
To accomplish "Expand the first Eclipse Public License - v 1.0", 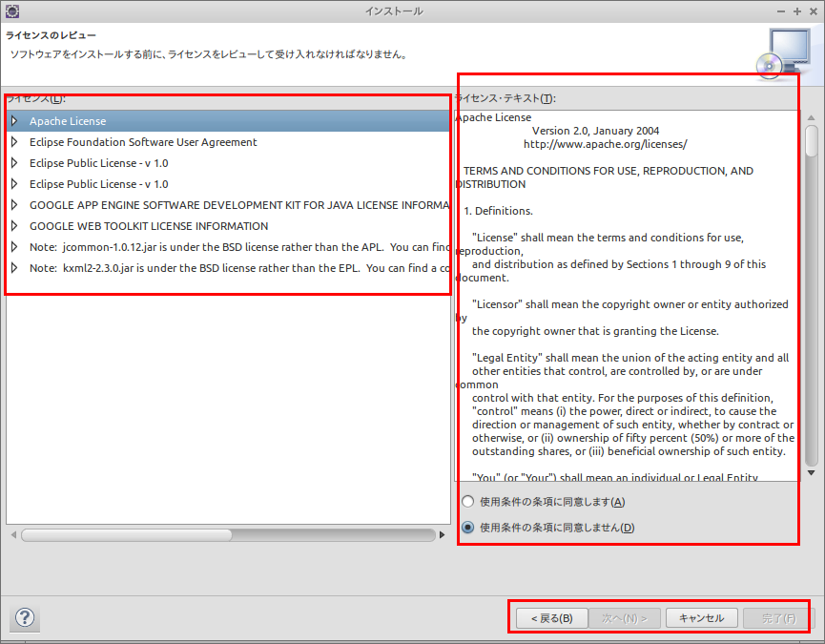I will (x=14, y=163).
